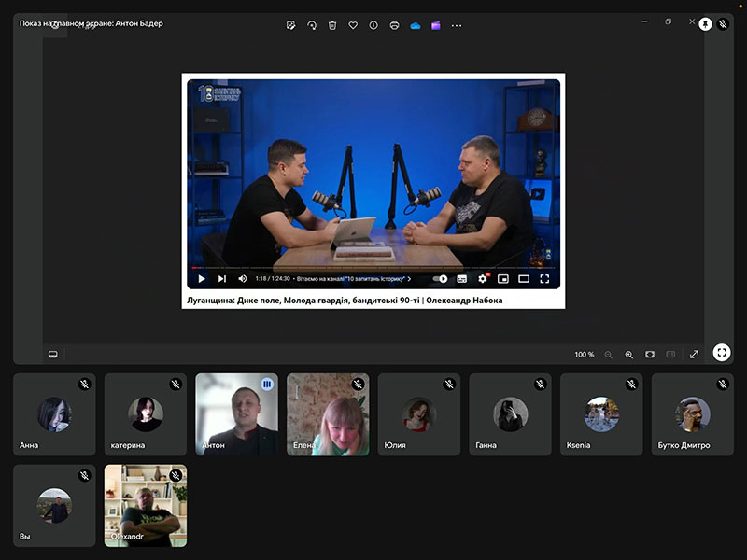Screen dimensions: 747x560
Task: Mark as favorite with the heart icon
Action: coord(353,25)
